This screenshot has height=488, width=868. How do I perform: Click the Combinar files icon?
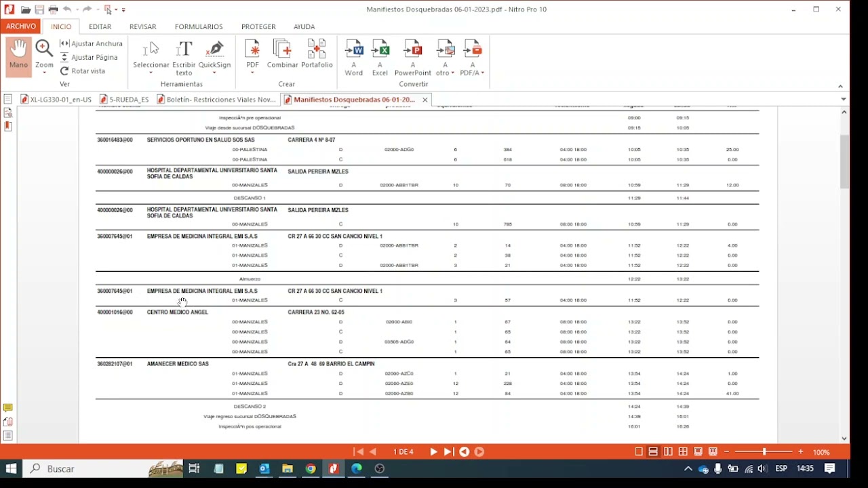tap(282, 54)
